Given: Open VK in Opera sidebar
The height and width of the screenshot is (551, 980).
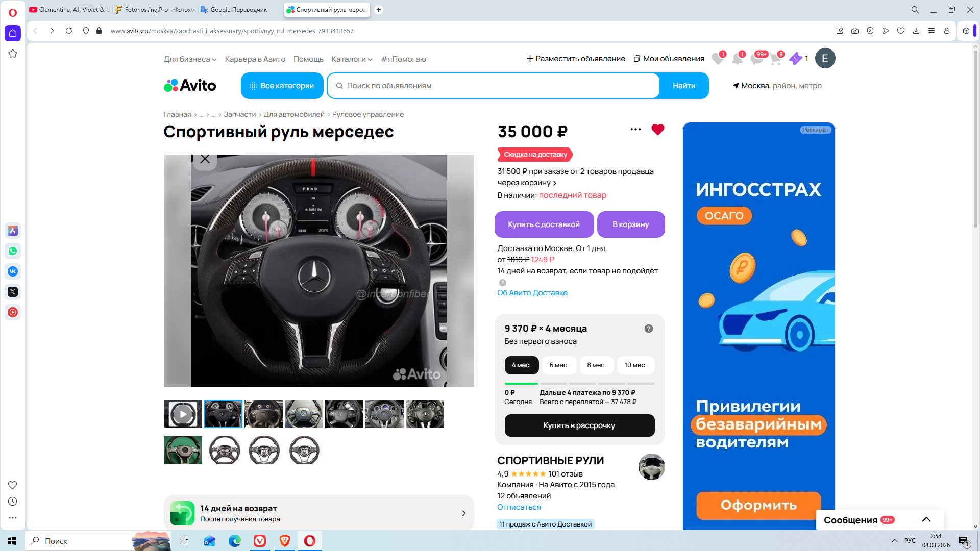Looking at the screenshot, I should pos(13,271).
